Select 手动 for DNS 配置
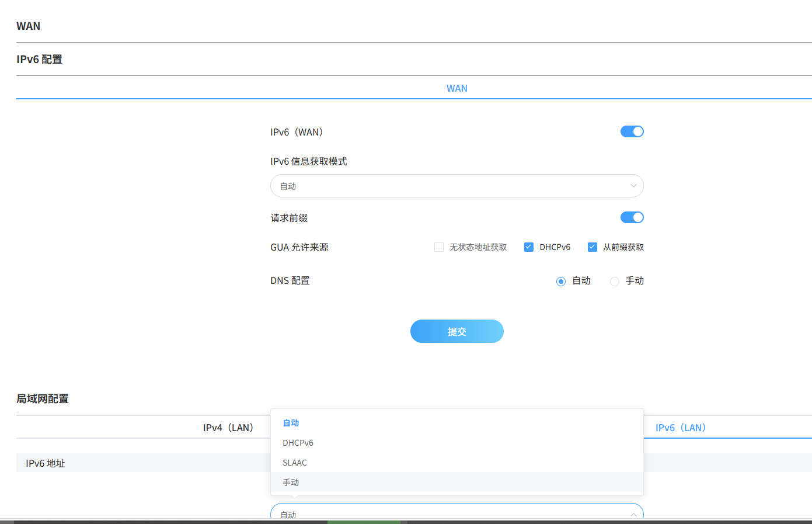Viewport: 812px width, 524px height. [x=614, y=281]
